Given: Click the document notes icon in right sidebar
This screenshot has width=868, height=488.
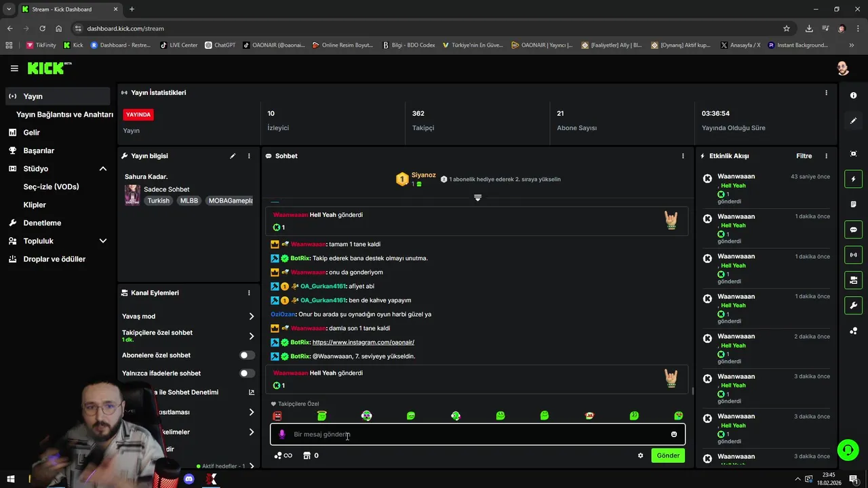Looking at the screenshot, I should 853,204.
